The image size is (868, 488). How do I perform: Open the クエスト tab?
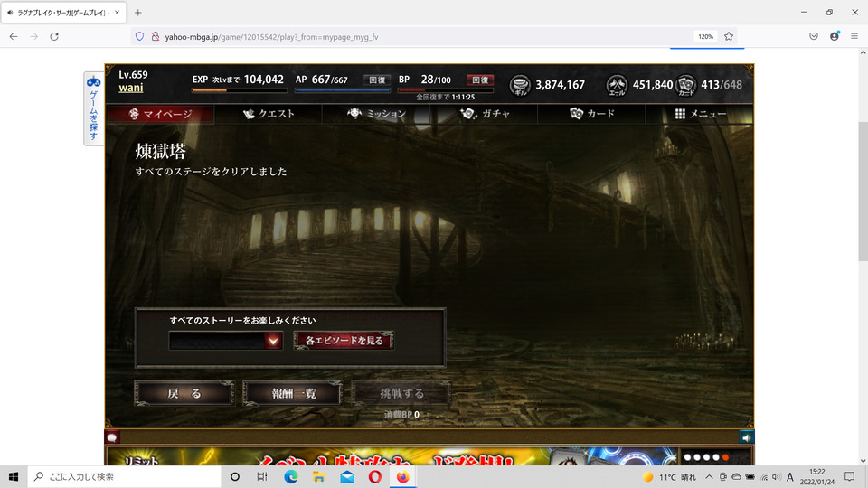tap(269, 114)
